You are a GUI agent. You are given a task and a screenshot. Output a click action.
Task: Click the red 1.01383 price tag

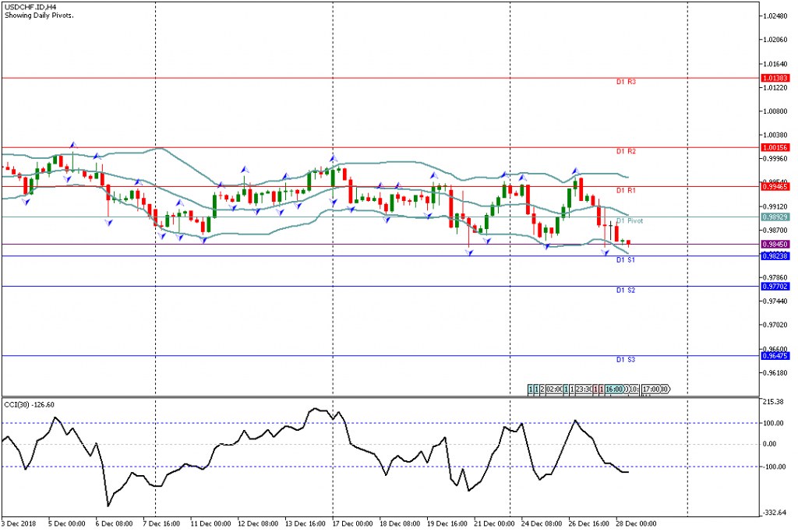coord(776,78)
